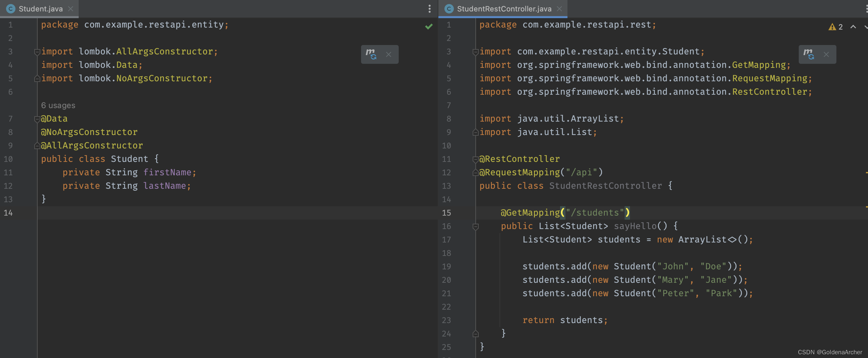
Task: Click the @AllArgsConstructor annotation
Action: [92, 146]
